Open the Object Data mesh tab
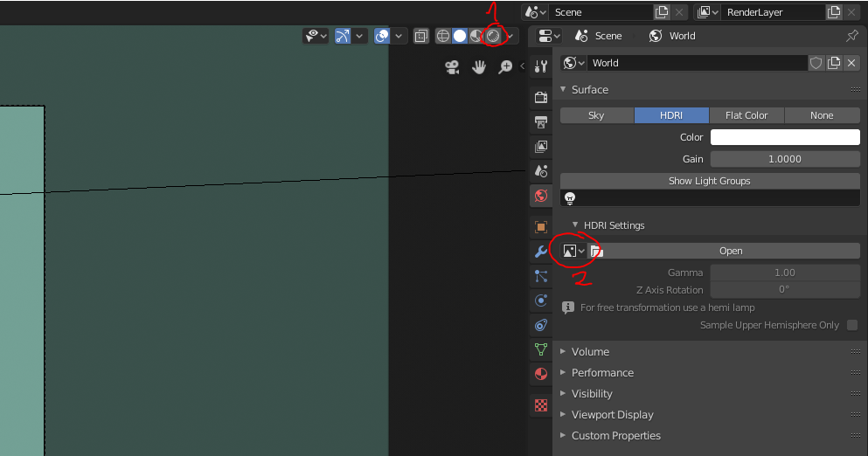Image resolution: width=868 pixels, height=456 pixels. click(x=541, y=349)
